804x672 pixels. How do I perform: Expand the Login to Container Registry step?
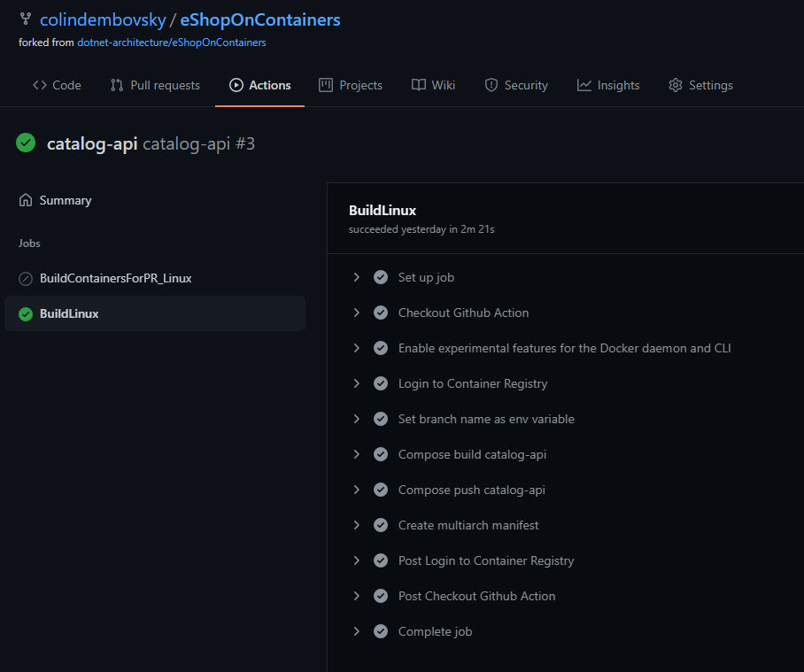click(x=356, y=383)
